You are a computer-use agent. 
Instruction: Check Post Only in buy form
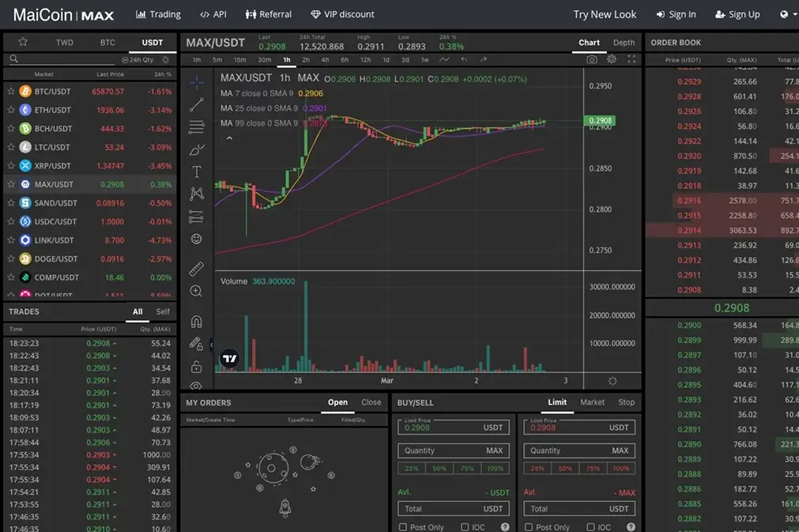coord(402,527)
